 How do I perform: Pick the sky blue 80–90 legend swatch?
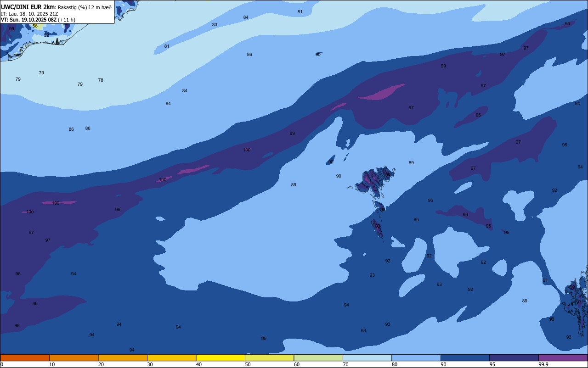pyautogui.click(x=416, y=357)
